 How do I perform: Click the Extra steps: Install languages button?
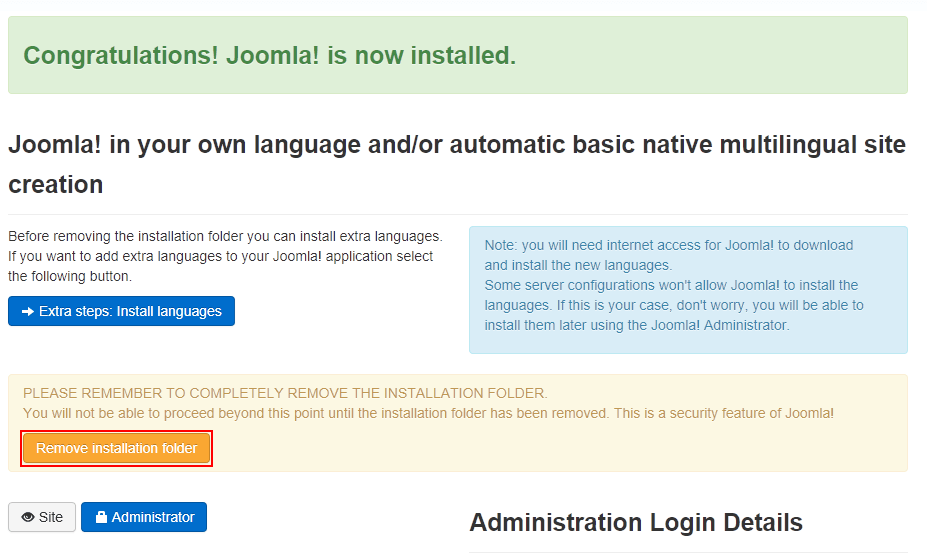(x=121, y=311)
